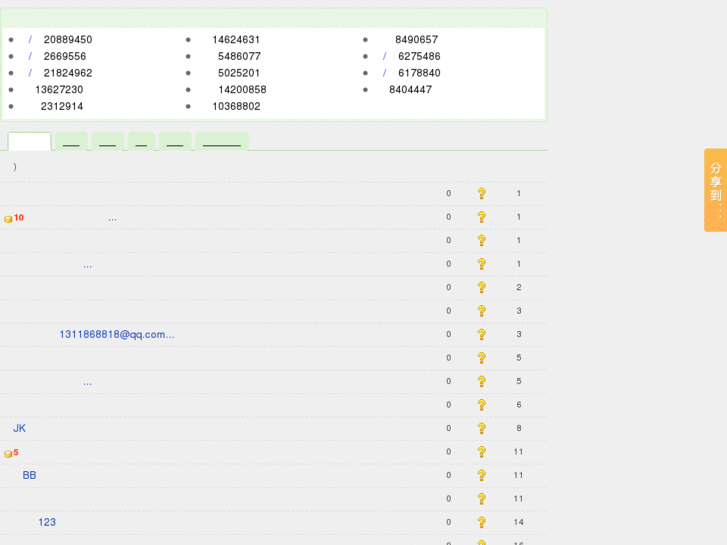
Task: Click the slash link before 20889450
Action: [x=30, y=39]
